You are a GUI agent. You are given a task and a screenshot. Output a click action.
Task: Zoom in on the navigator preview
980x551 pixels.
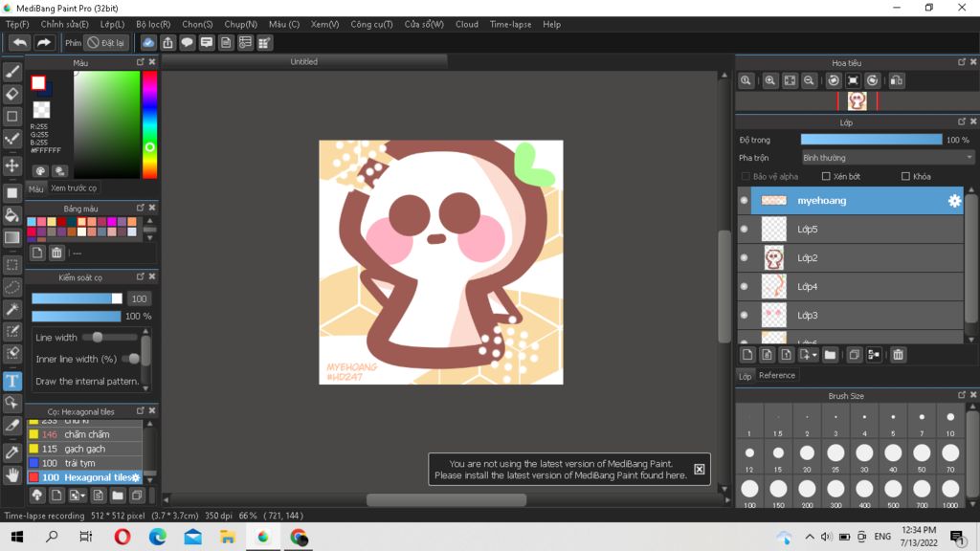pyautogui.click(x=770, y=80)
